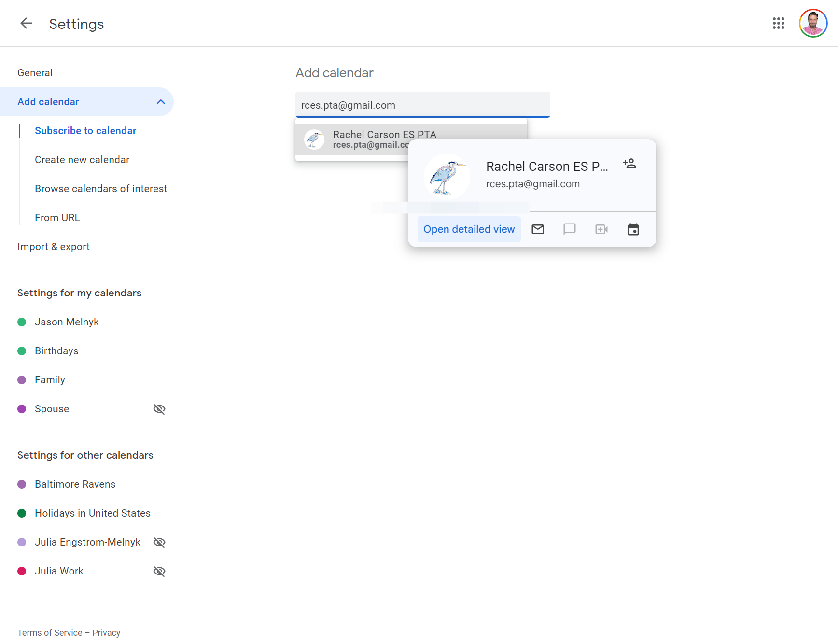Schedule an event from contact card
The height and width of the screenshot is (644, 838).
(x=633, y=229)
